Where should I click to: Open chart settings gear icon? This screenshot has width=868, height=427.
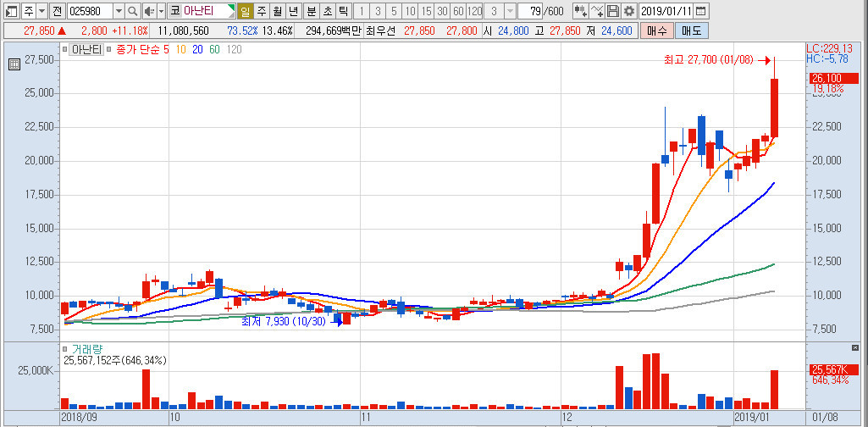click(629, 10)
